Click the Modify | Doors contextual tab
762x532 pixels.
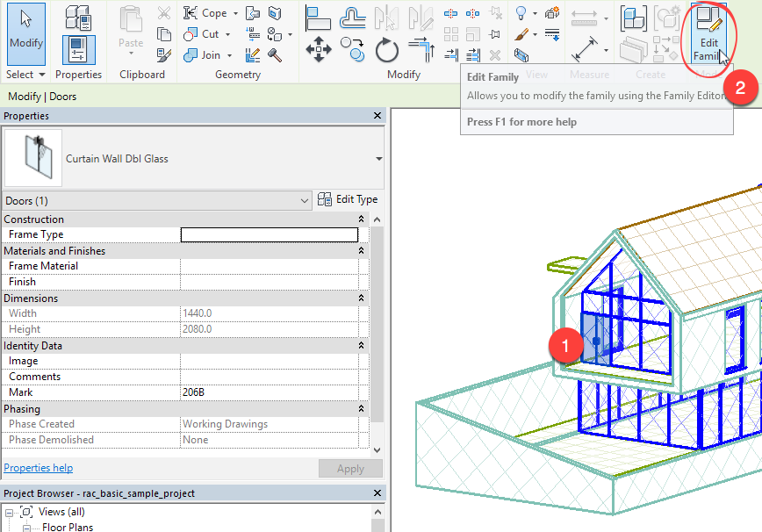42,97
